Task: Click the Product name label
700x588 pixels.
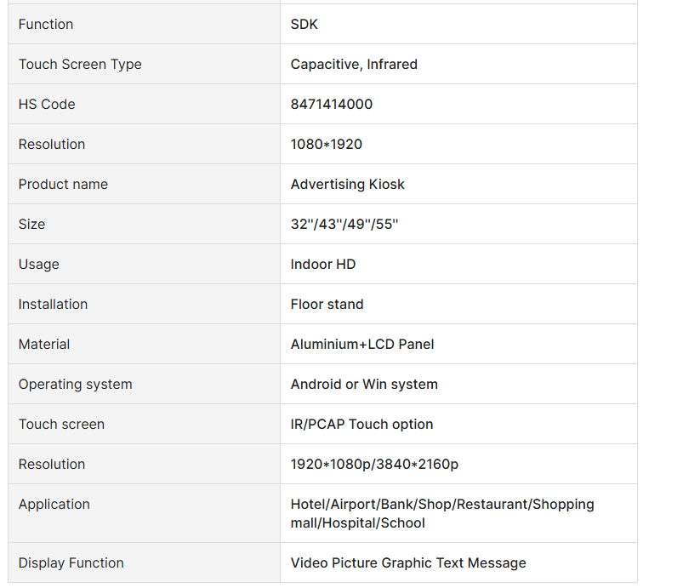Action: [63, 185]
